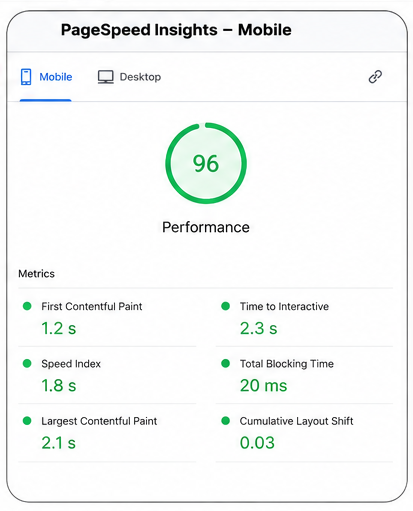Click the First Contentful Paint label
This screenshot has height=511, width=413.
[x=92, y=306]
